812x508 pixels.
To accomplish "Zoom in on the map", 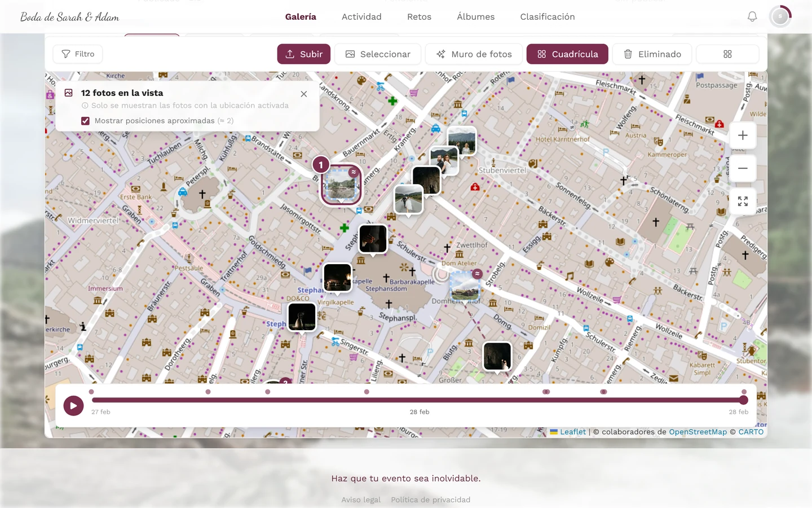I will pos(743,135).
